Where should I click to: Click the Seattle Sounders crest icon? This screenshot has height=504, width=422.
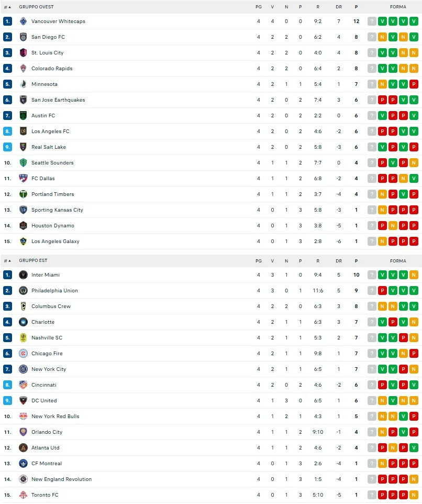click(23, 163)
